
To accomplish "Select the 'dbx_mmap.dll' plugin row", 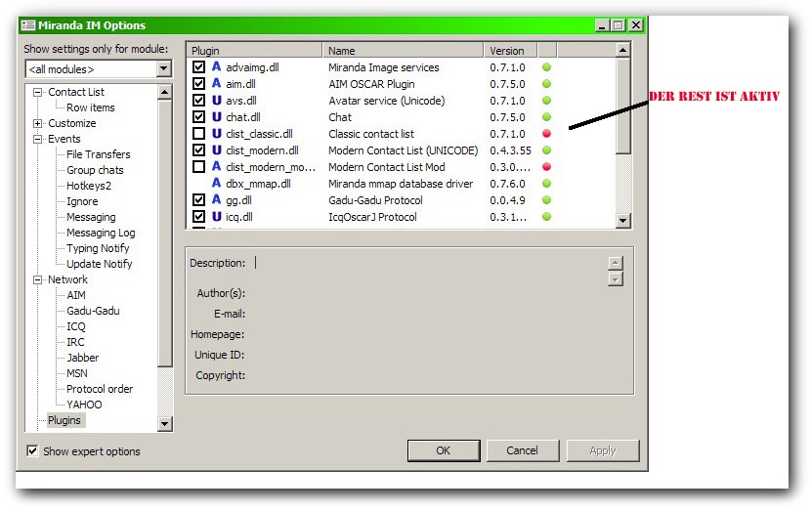I will click(x=401, y=184).
